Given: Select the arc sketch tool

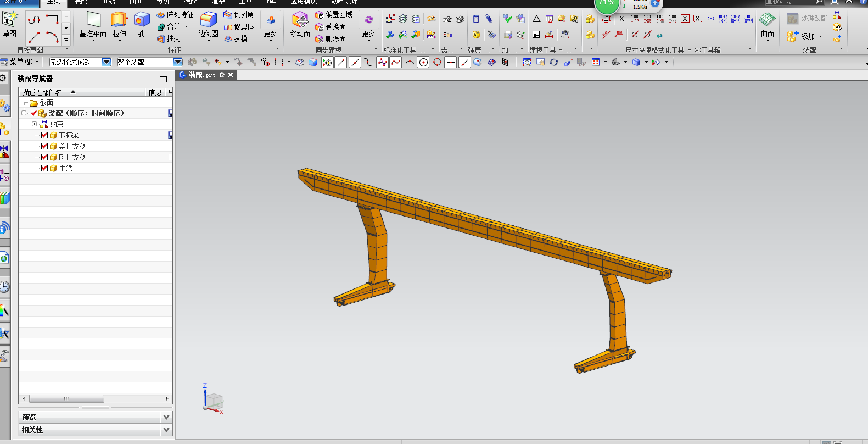Looking at the screenshot, I should (52, 37).
